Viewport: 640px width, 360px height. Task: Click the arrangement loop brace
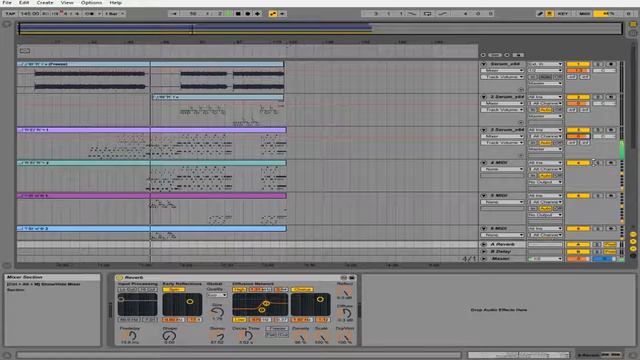pyautogui.click(x=25, y=51)
